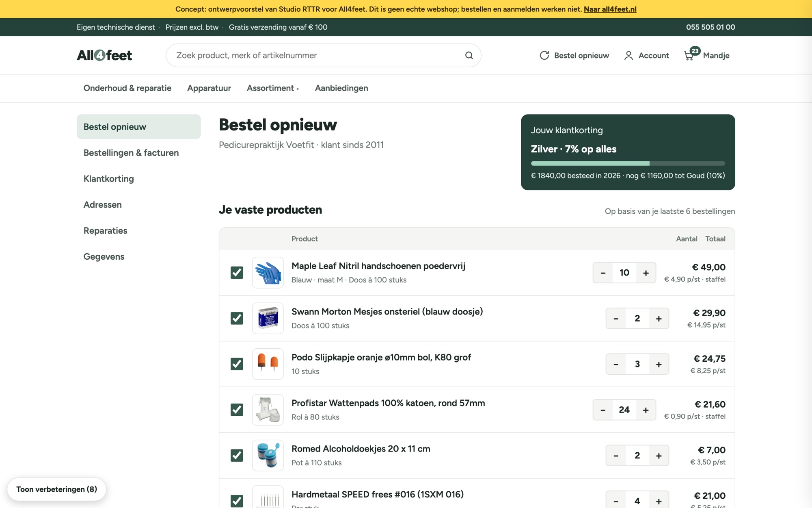Image resolution: width=812 pixels, height=508 pixels.
Task: Uncheck Hardmetaal SPEED frees checkbox
Action: 237,501
